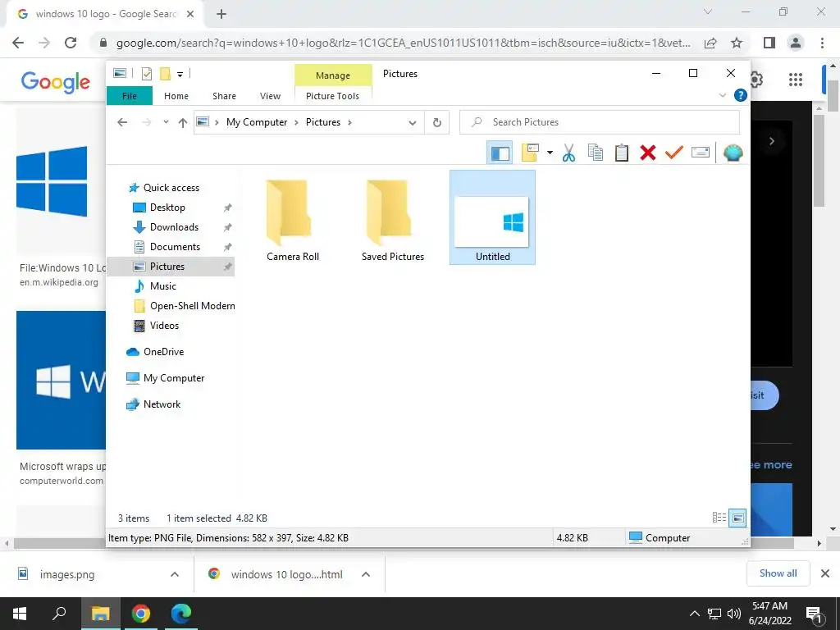The height and width of the screenshot is (630, 840).
Task: Open the dropdown arrow beside folder options icon
Action: (550, 153)
